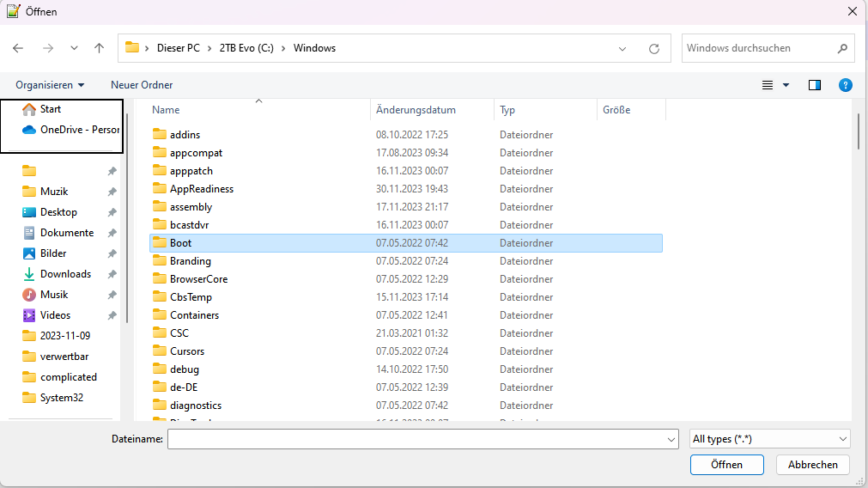Viewport: 868px width, 488px height.
Task: Click the pin icon next to Bilder
Action: [112, 253]
